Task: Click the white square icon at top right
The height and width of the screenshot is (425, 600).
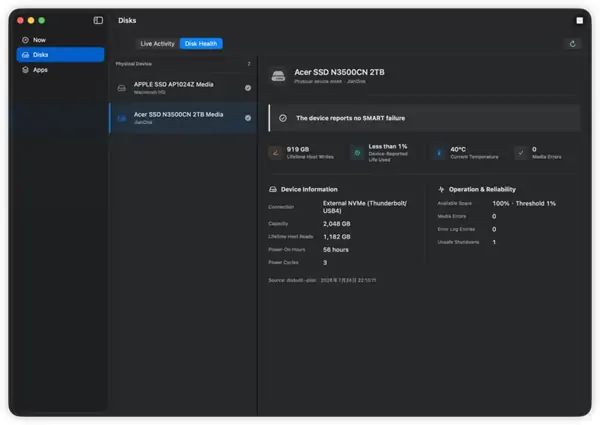Action: [x=580, y=20]
